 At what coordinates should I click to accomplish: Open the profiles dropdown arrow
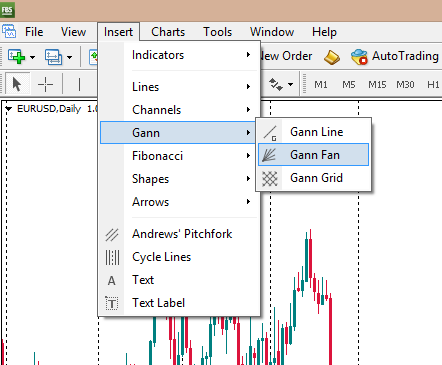click(69, 57)
